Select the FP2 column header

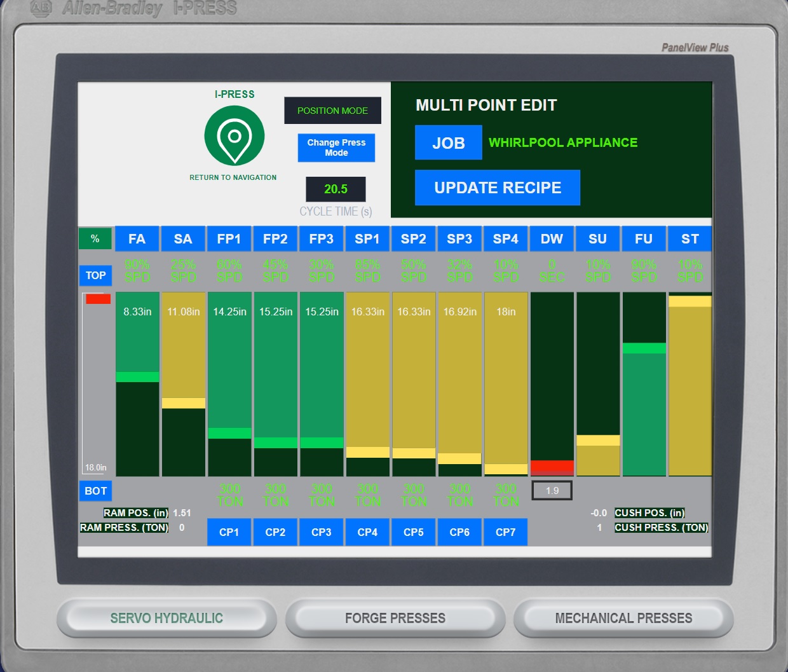[x=275, y=239]
